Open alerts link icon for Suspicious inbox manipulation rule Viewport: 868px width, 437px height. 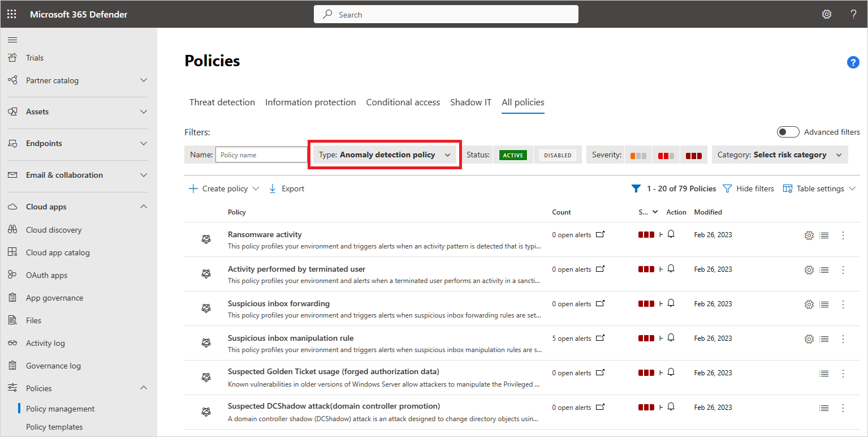pyautogui.click(x=601, y=338)
